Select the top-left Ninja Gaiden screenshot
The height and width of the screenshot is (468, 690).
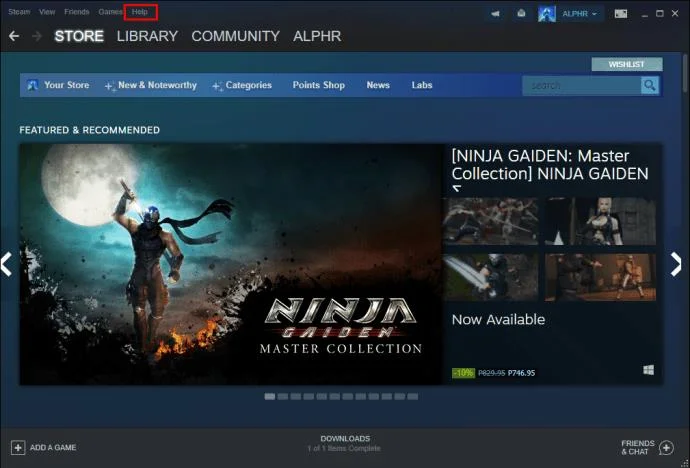click(x=491, y=221)
